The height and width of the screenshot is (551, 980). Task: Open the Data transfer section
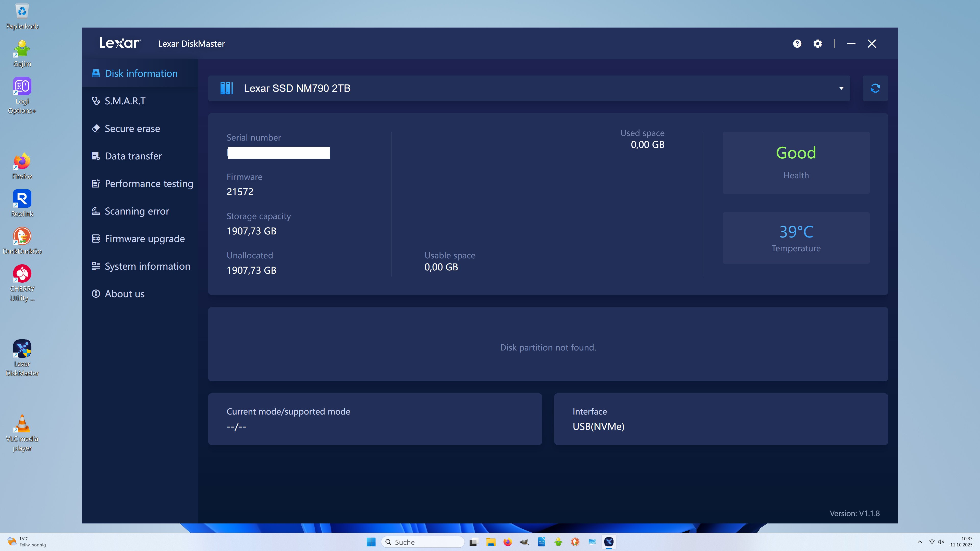pyautogui.click(x=133, y=156)
